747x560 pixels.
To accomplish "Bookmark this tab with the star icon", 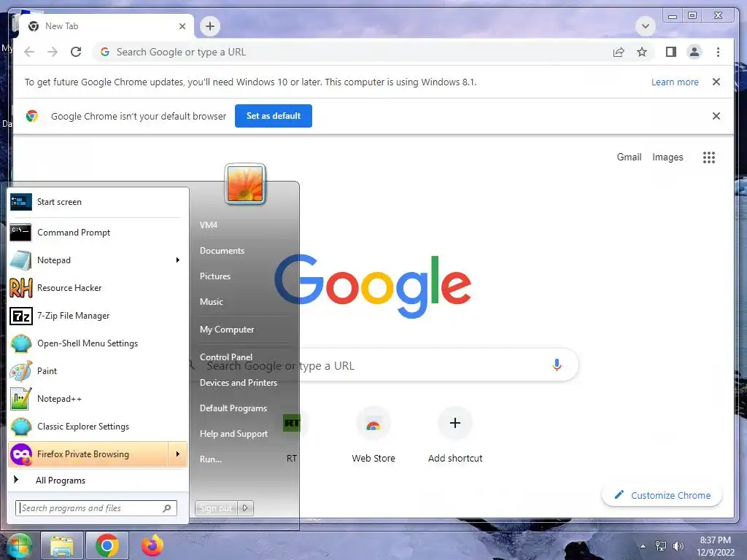I will coord(642,52).
